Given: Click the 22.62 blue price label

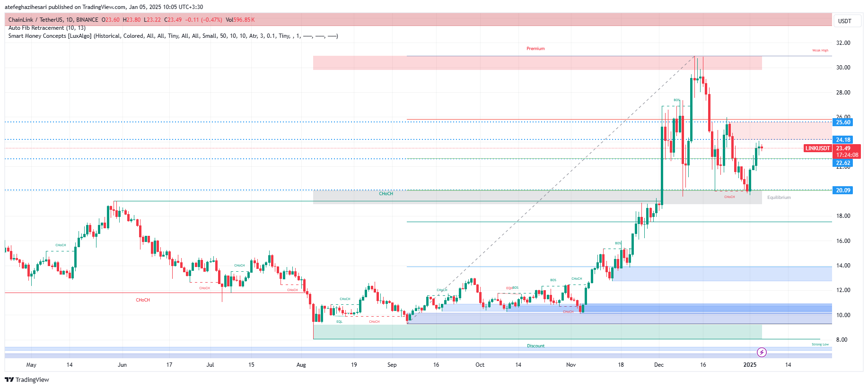Looking at the screenshot, I should pyautogui.click(x=843, y=163).
